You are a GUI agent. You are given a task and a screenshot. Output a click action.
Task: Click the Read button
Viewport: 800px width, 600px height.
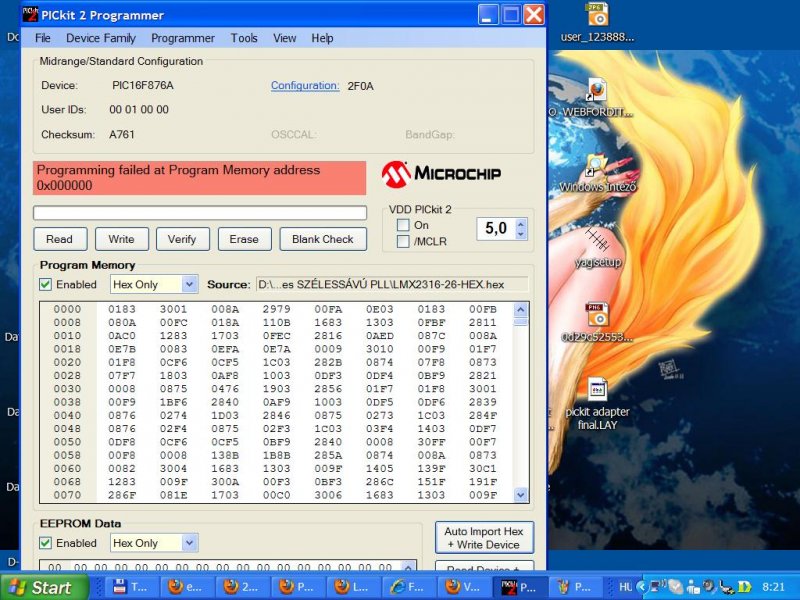click(60, 239)
